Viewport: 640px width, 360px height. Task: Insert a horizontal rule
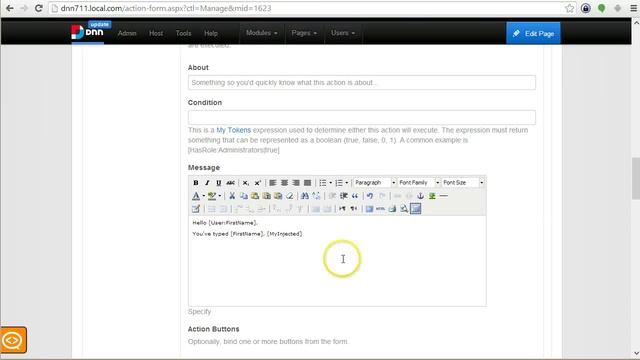click(444, 196)
